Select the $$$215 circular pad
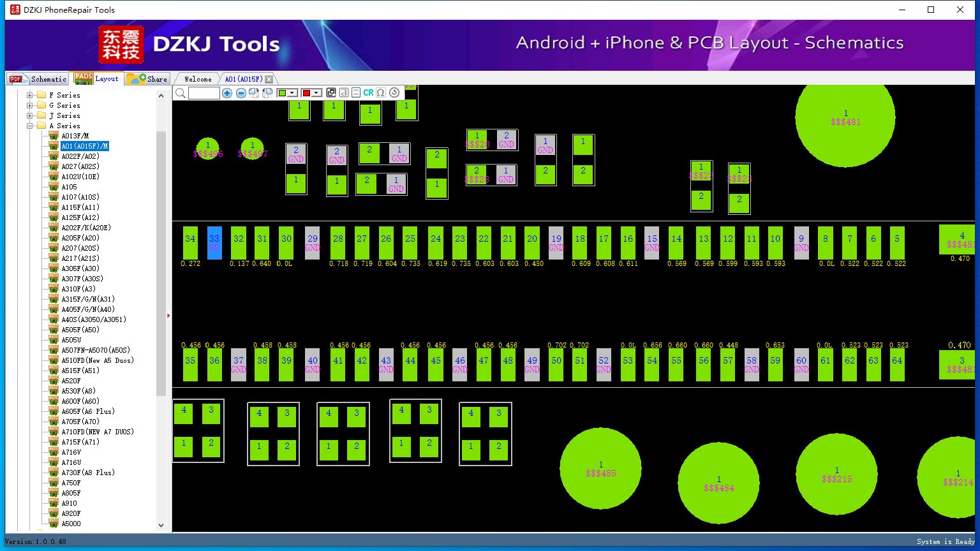The height and width of the screenshot is (551, 980). 836,474
